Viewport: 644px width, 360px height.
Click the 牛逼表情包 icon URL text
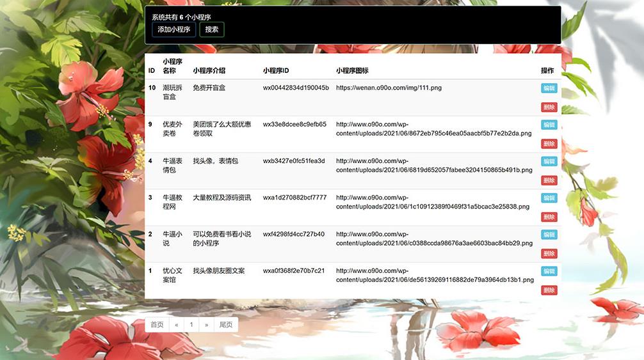434,165
